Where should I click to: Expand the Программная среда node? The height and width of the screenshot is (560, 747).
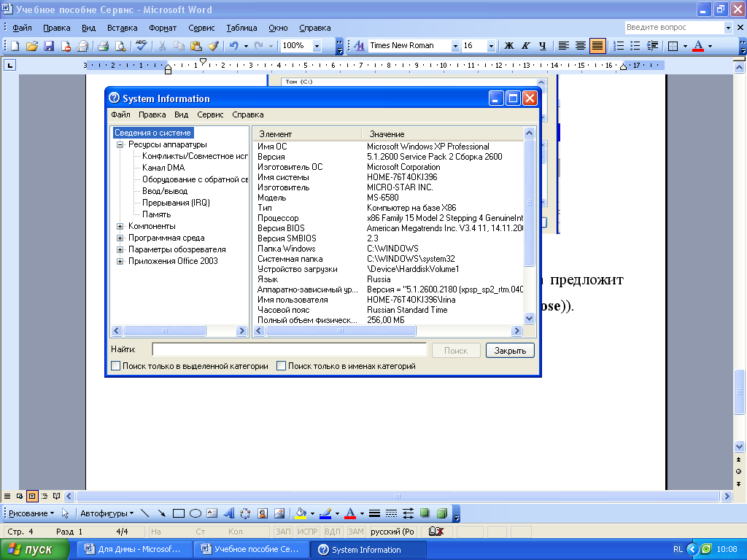coord(120,238)
